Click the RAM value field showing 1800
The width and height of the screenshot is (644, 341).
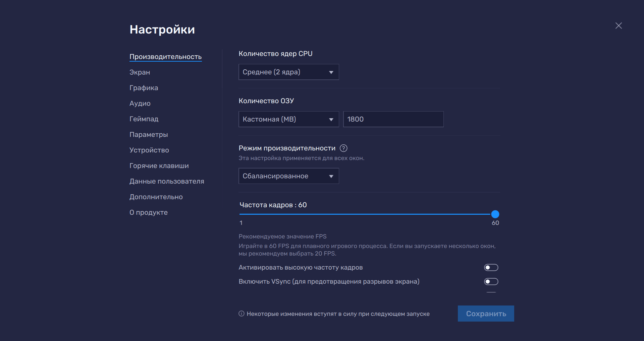393,119
